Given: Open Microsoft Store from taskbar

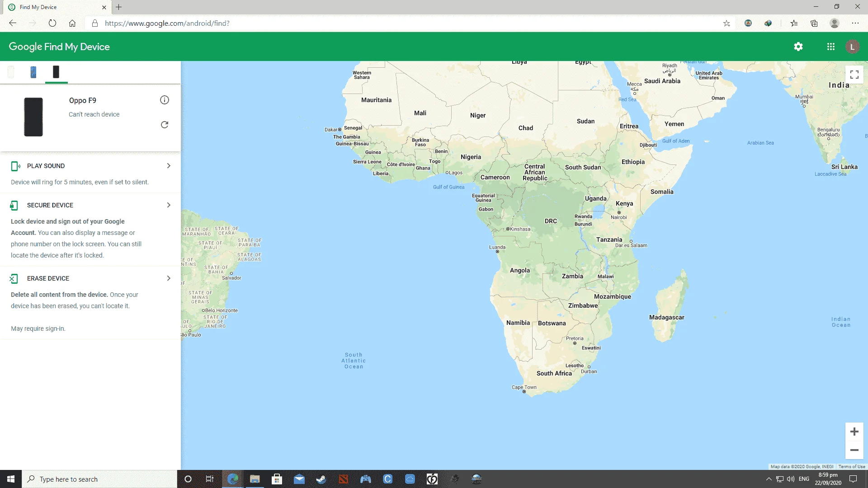Looking at the screenshot, I should 277,479.
